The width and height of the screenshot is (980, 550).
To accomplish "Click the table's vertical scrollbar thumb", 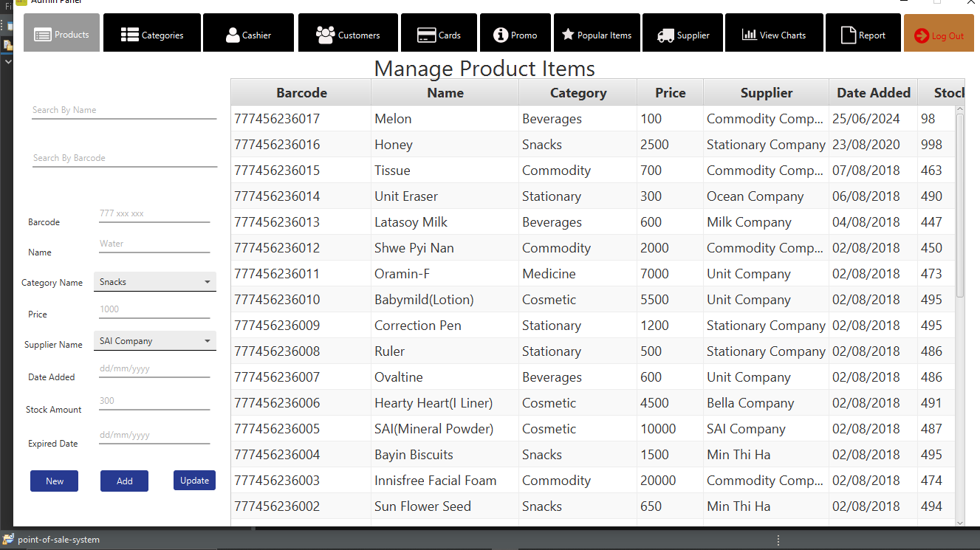I will 959,205.
